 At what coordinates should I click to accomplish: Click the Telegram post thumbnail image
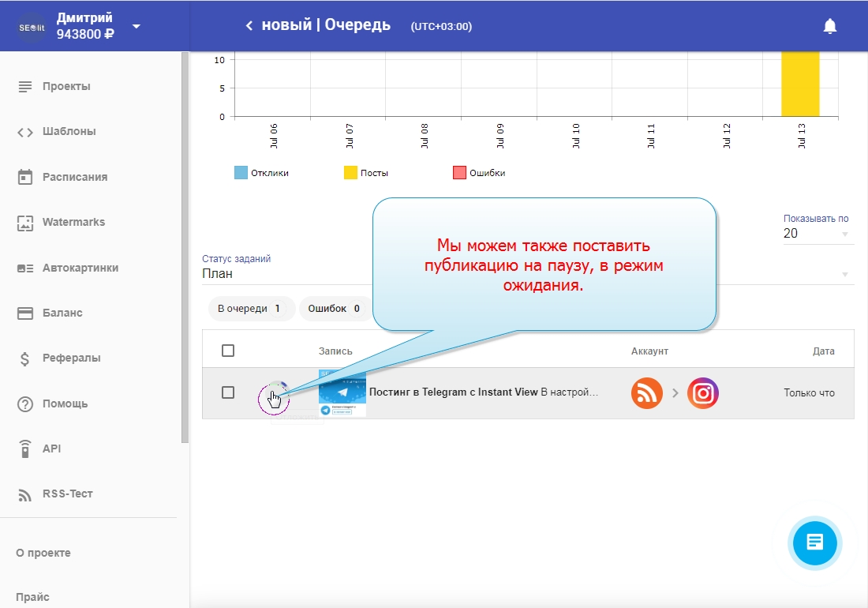tap(342, 392)
